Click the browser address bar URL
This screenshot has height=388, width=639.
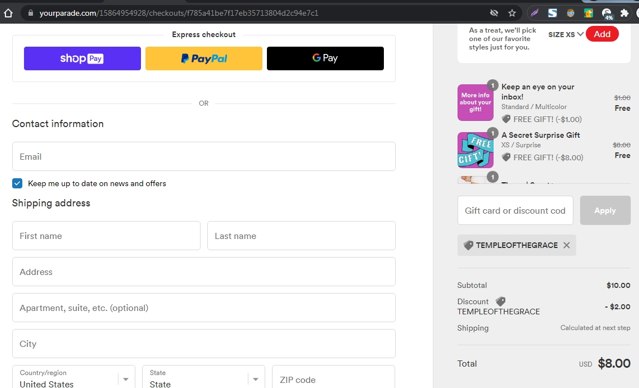click(x=178, y=13)
